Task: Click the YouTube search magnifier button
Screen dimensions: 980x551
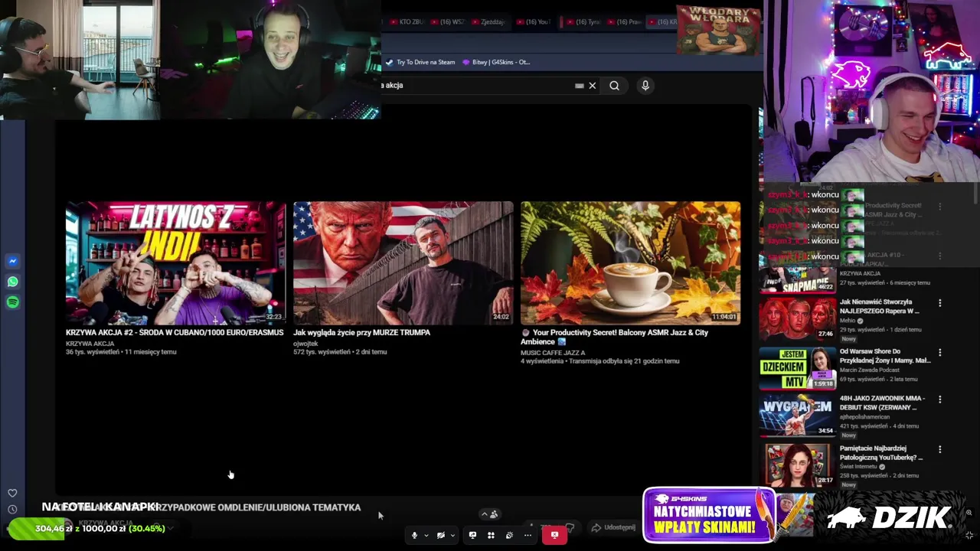Action: click(x=614, y=86)
